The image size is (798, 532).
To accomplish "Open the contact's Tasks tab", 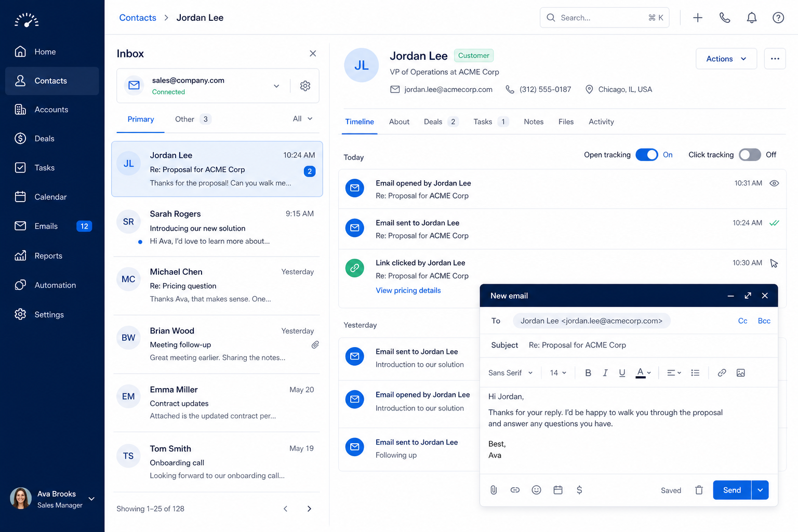I will tap(491, 122).
